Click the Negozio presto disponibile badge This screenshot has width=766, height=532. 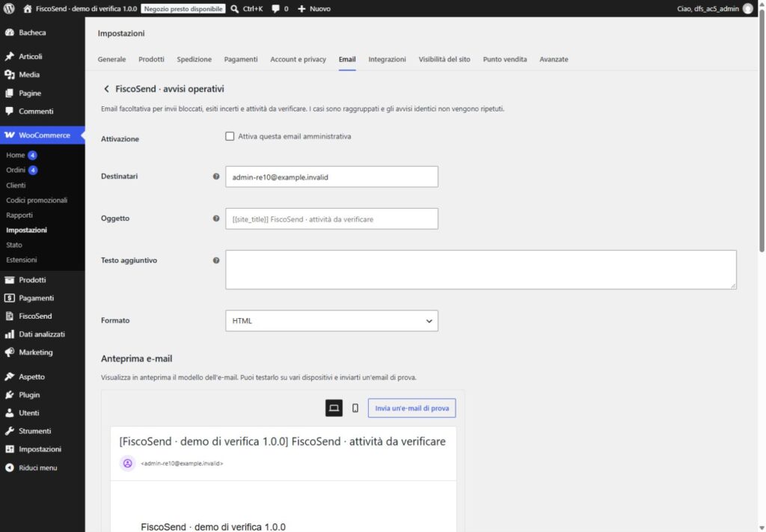(x=183, y=9)
